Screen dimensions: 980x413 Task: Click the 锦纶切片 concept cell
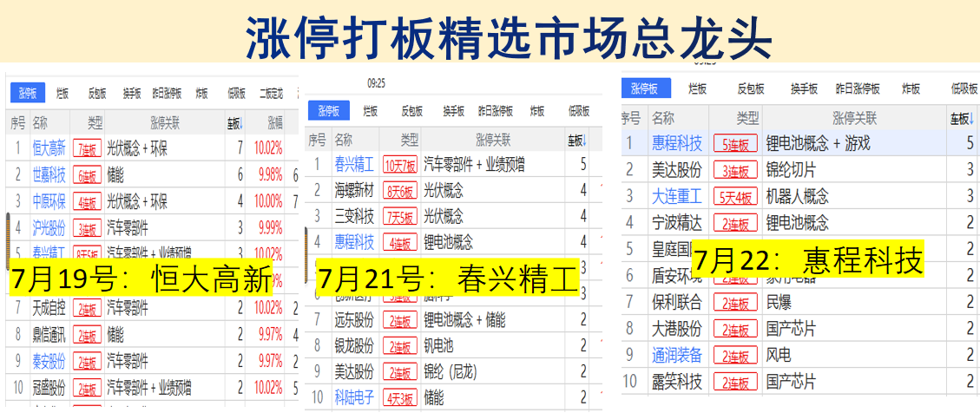coord(791,169)
